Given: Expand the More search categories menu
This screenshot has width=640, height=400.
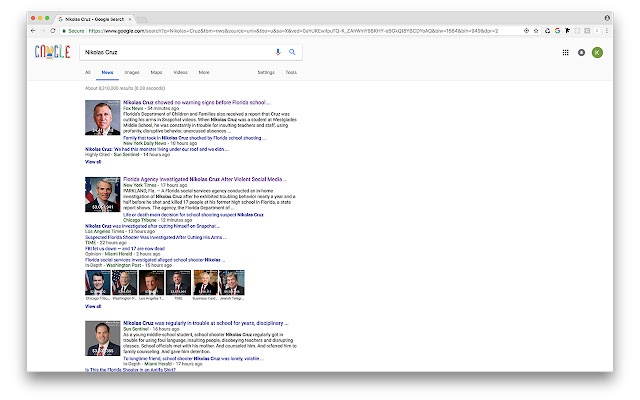Looking at the screenshot, I should click(x=204, y=72).
